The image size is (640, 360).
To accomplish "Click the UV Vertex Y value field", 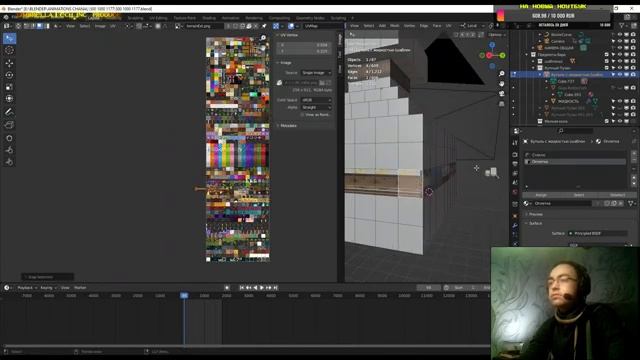I will (x=304, y=51).
